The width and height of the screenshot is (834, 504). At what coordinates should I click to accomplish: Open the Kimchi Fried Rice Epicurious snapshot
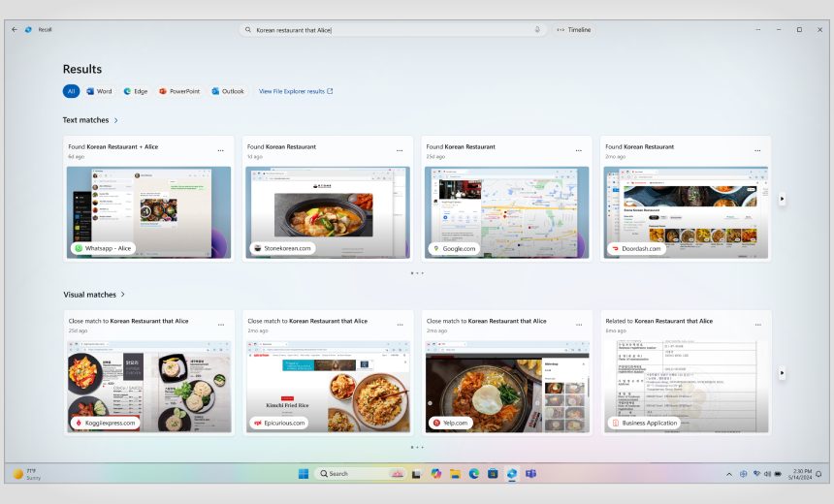pos(328,385)
